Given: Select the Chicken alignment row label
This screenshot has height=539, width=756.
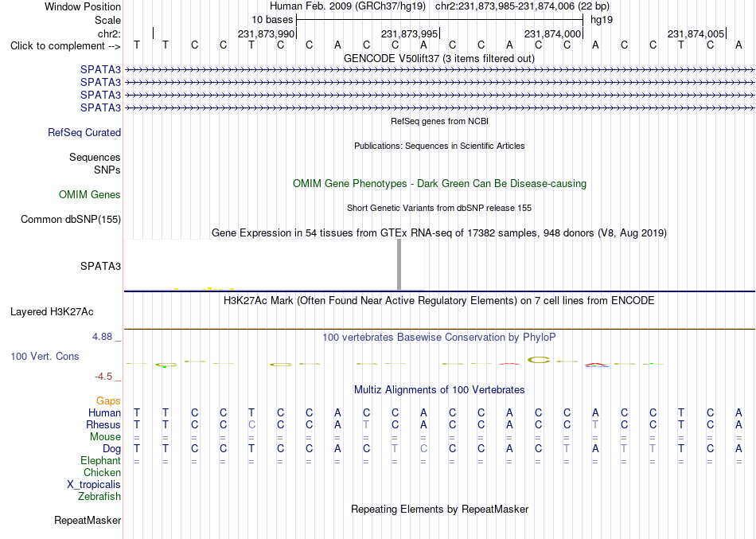Looking at the screenshot, I should pos(102,472).
